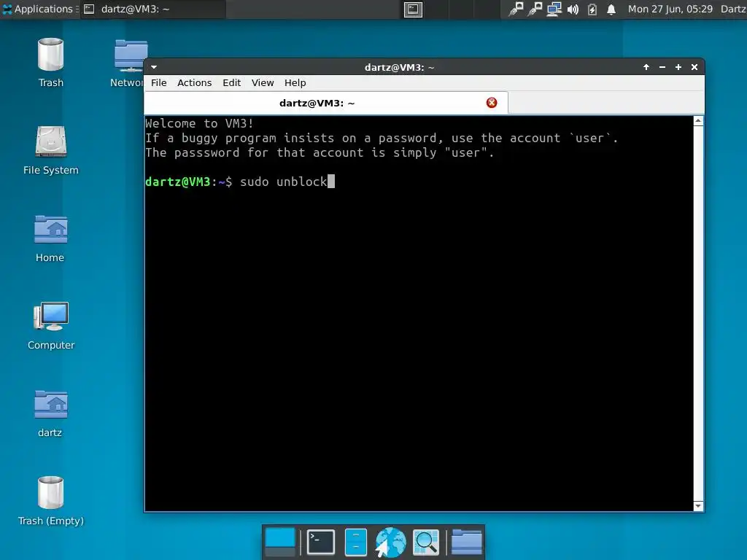Click the scrollbar down arrow
The height and width of the screenshot is (560, 747).
tap(698, 506)
